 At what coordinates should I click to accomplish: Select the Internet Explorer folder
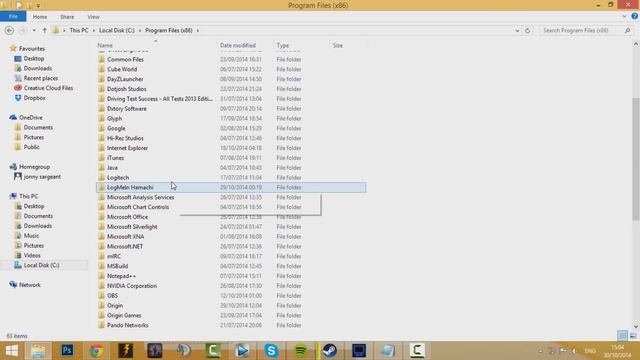pos(127,148)
